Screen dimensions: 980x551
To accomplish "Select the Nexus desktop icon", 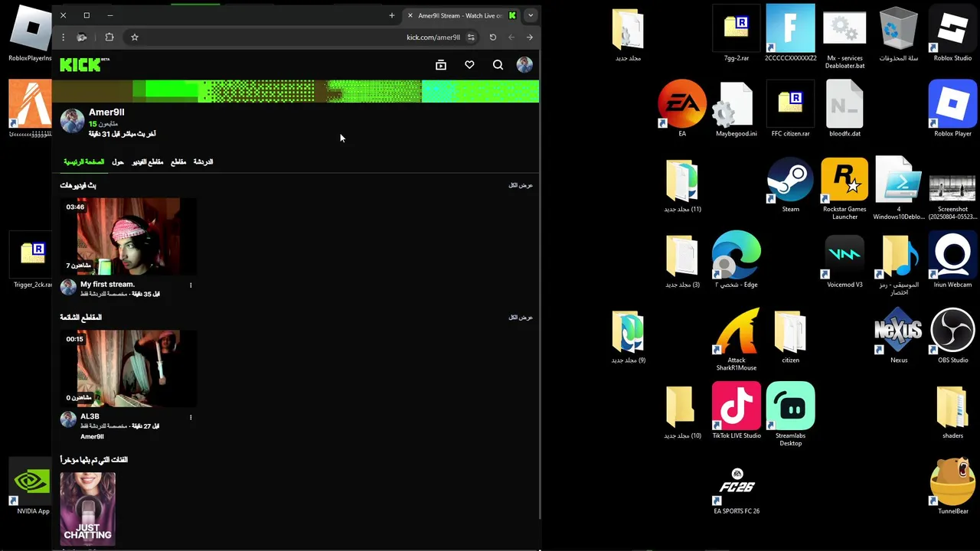I will tap(899, 335).
